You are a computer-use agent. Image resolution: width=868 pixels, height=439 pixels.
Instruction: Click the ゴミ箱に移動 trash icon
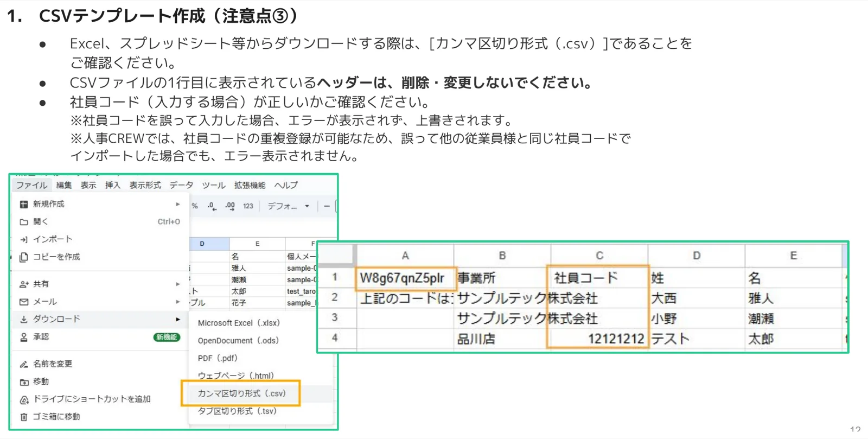pos(24,417)
